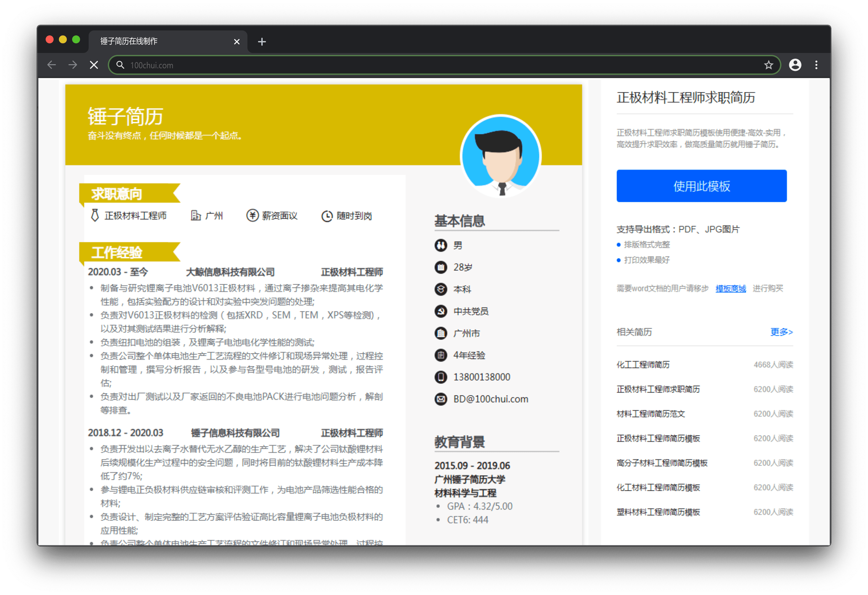Click the search magnifier in address bar
Image resolution: width=868 pixels, height=595 pixels.
pyautogui.click(x=120, y=65)
